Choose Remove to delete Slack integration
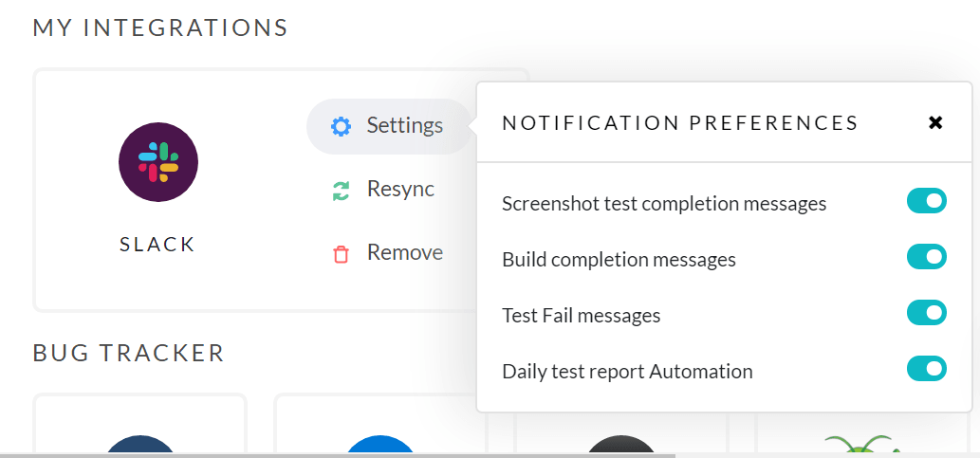 click(404, 252)
